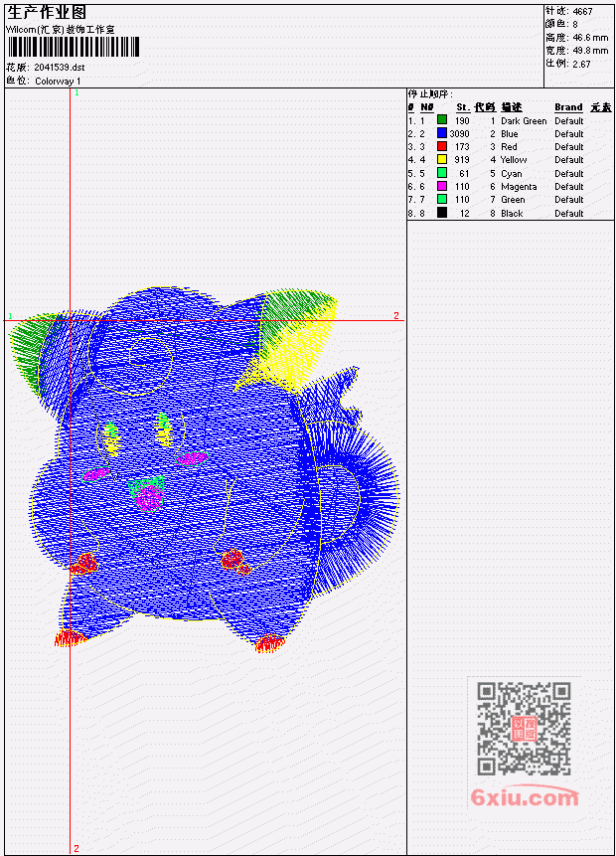Select stitch count 3090 in Blue row
Screen dimensions: 616x856
click(459, 134)
